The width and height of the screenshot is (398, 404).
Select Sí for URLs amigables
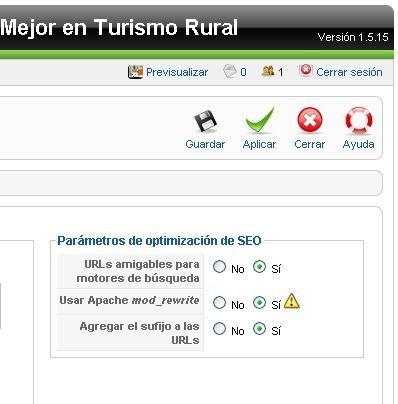click(259, 267)
